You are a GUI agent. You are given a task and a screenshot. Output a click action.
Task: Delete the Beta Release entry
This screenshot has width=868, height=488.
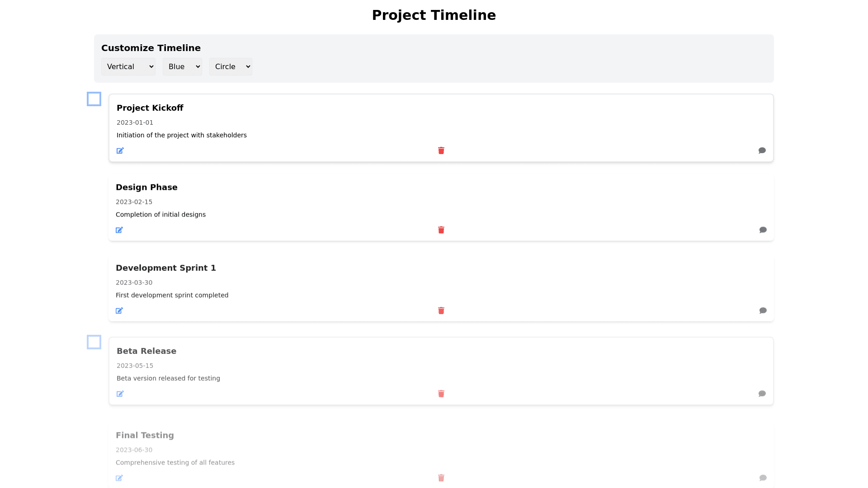441,394
